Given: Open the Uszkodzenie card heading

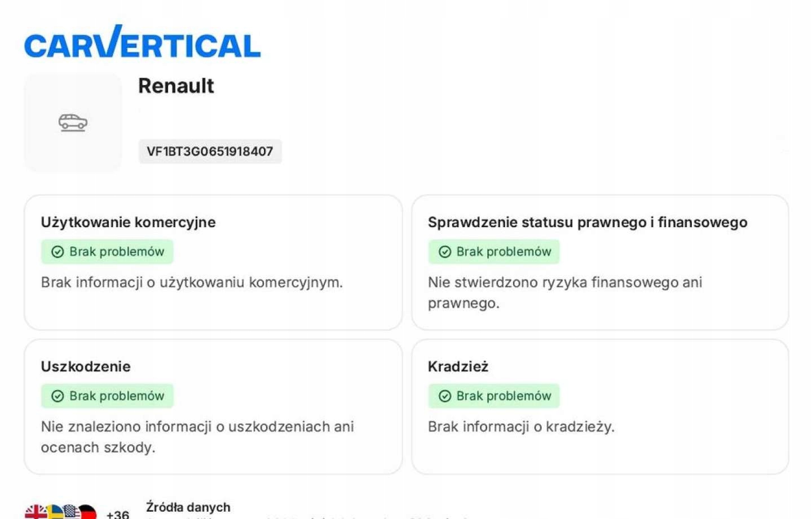Looking at the screenshot, I should [x=86, y=366].
